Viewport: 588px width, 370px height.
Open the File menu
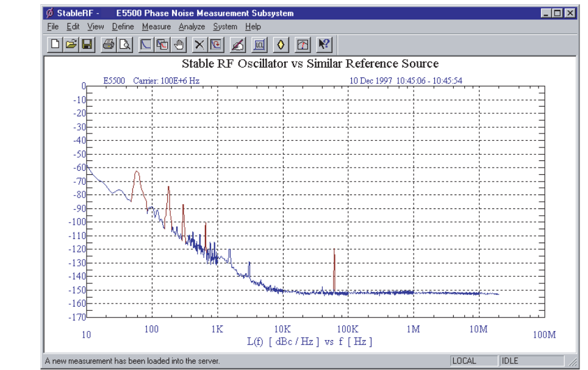[52, 27]
